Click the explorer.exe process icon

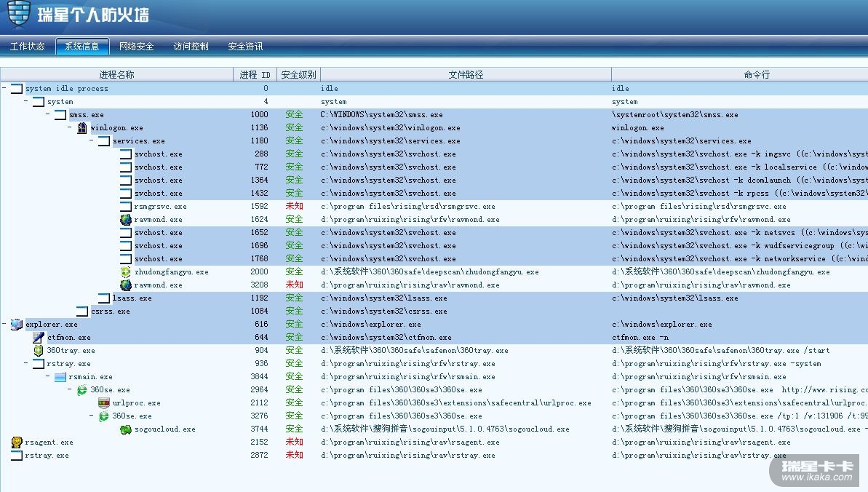[16, 325]
